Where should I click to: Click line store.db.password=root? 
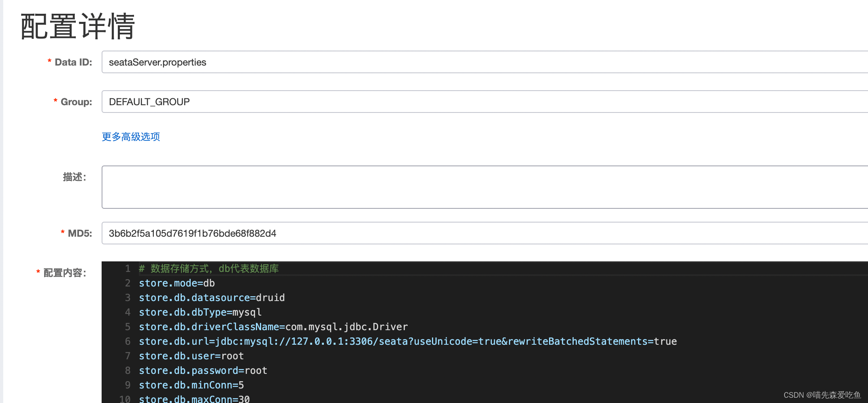click(x=203, y=371)
